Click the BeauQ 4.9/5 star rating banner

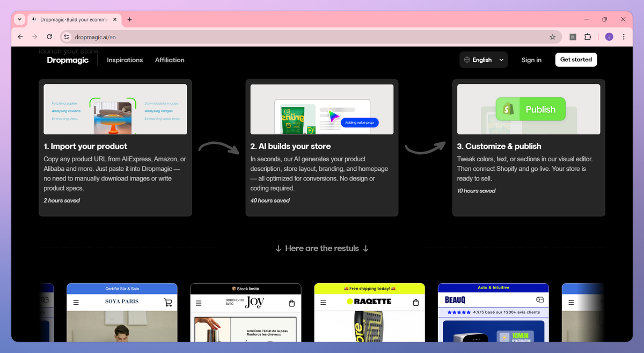tap(493, 312)
